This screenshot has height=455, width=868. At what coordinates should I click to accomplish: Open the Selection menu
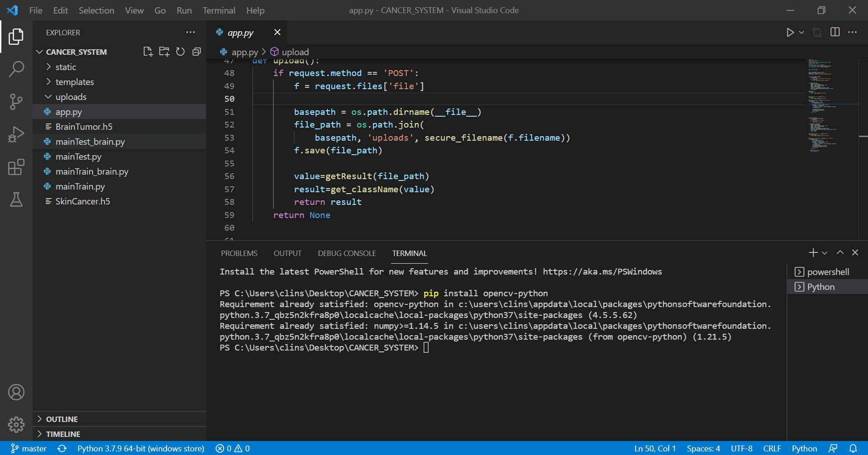coord(96,10)
